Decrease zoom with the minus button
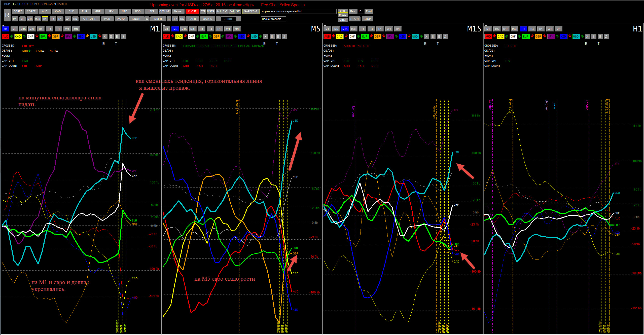The height and width of the screenshot is (335, 644). click(x=218, y=19)
